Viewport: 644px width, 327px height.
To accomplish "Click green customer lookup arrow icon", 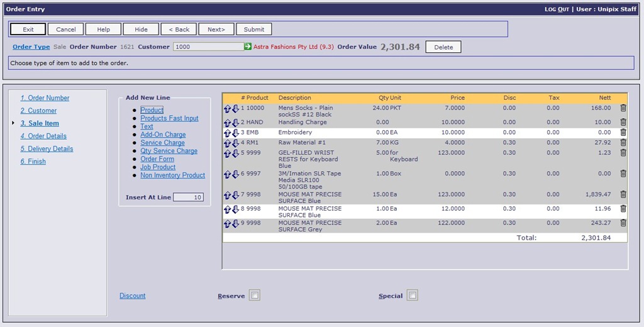I will 248,47.
